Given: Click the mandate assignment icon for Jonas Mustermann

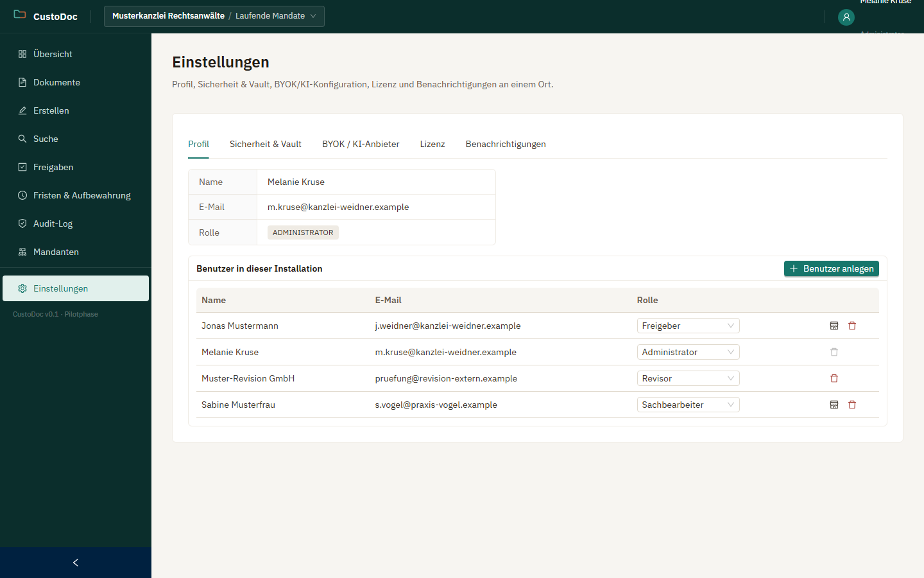Looking at the screenshot, I should coord(834,326).
